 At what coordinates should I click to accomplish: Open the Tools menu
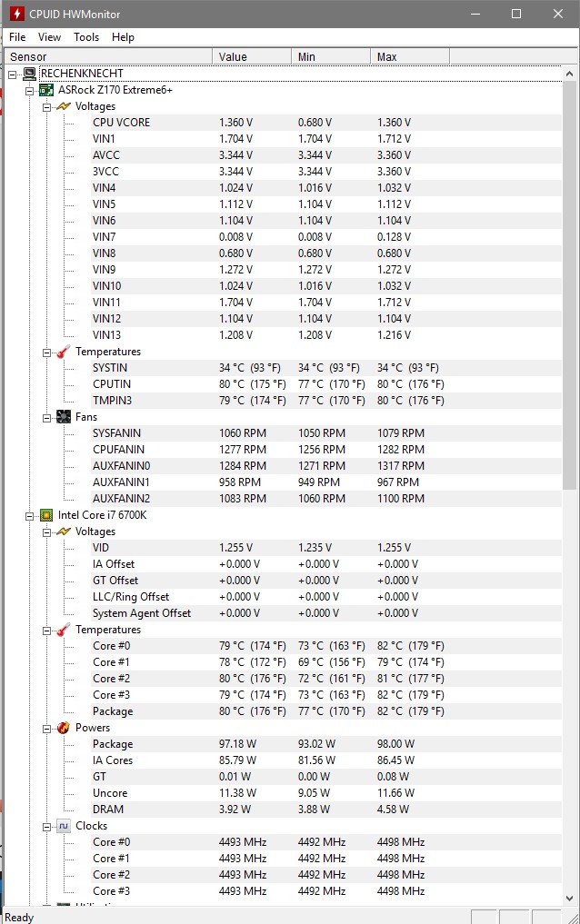coord(86,37)
